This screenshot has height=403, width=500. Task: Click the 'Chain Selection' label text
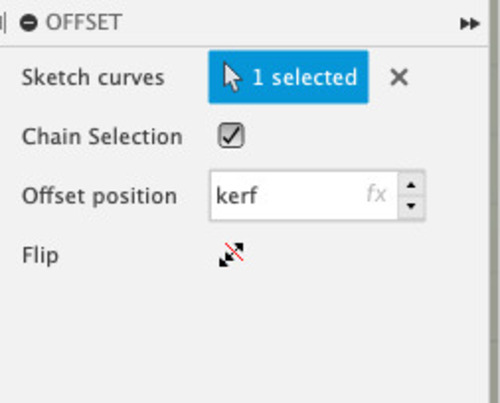(x=102, y=137)
